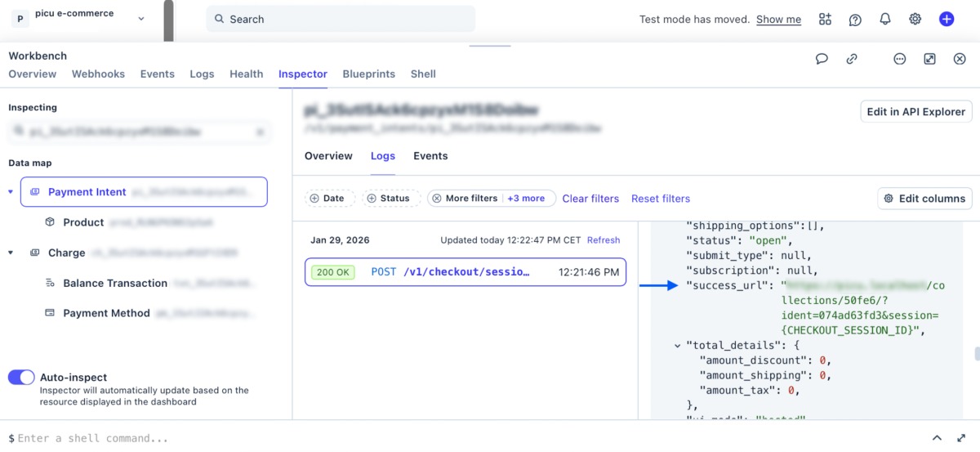Open the picu e-commerce account dropdown

tap(141, 19)
